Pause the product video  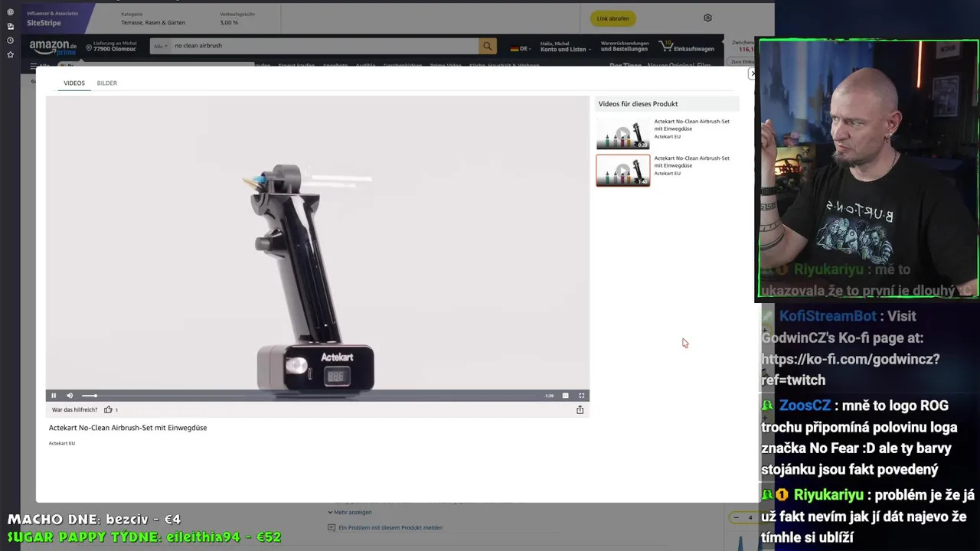54,396
